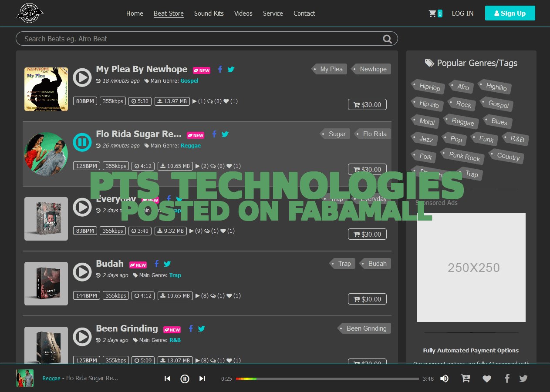The height and width of the screenshot is (392, 550).
Task: Open the Sound Kits page
Action: [x=209, y=13]
